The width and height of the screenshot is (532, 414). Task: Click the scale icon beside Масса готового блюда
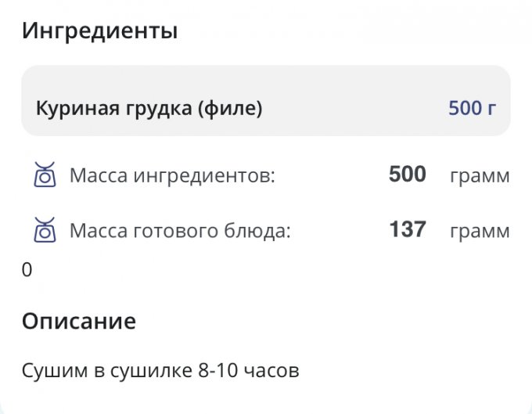pyautogui.click(x=45, y=230)
